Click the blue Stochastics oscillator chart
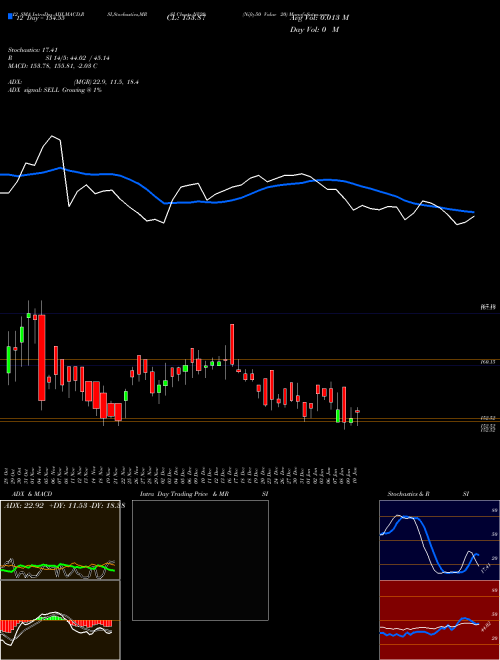This screenshot has width=500, height=660. click(439, 540)
